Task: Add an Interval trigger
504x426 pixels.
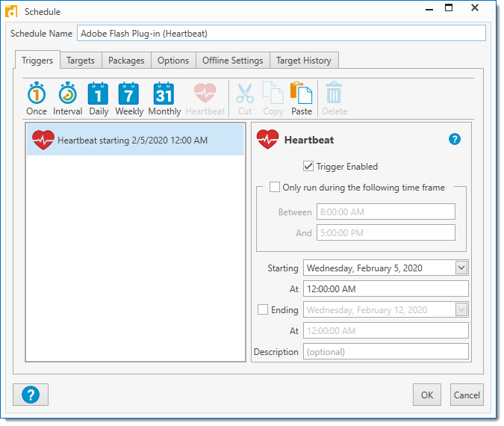Action: click(x=67, y=99)
